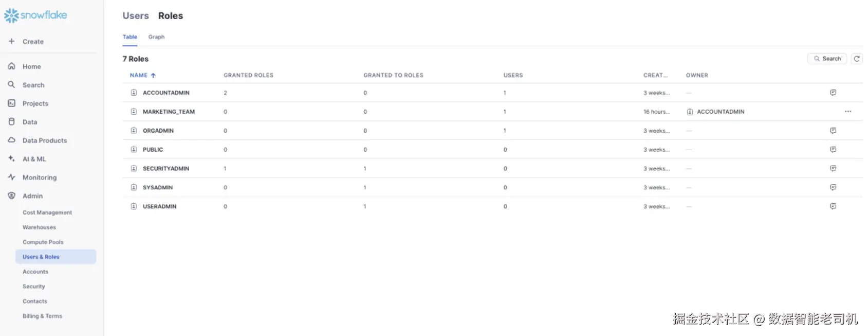Image resolution: width=868 pixels, height=336 pixels.
Task: Open the ORGADMIN role name
Action: pos(158,131)
